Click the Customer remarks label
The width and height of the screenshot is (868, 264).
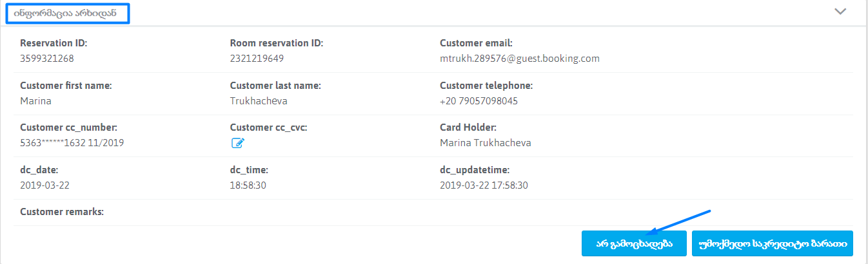click(62, 211)
